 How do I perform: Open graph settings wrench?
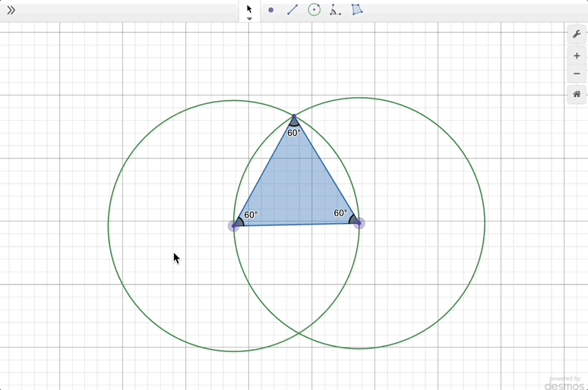pyautogui.click(x=577, y=34)
